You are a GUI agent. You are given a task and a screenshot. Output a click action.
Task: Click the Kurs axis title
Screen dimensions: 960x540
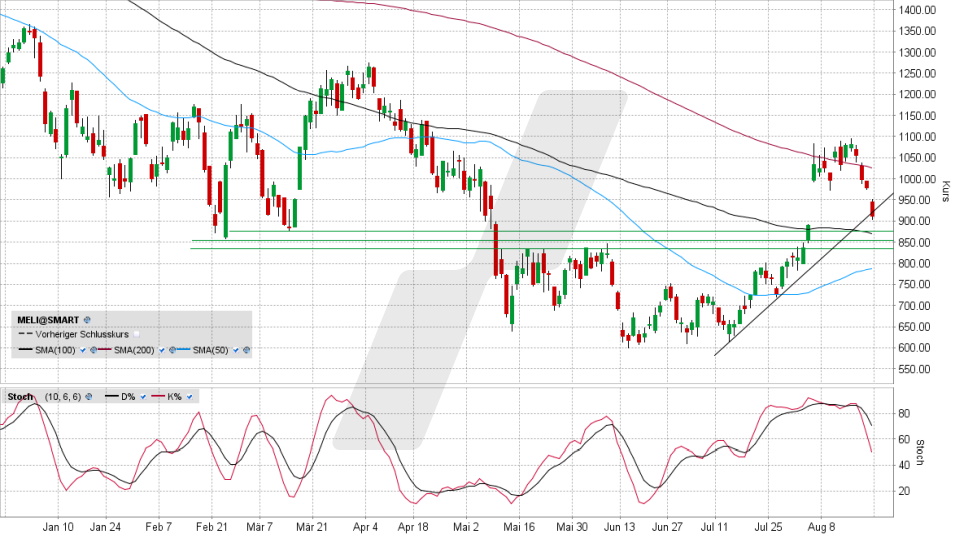coord(946,192)
